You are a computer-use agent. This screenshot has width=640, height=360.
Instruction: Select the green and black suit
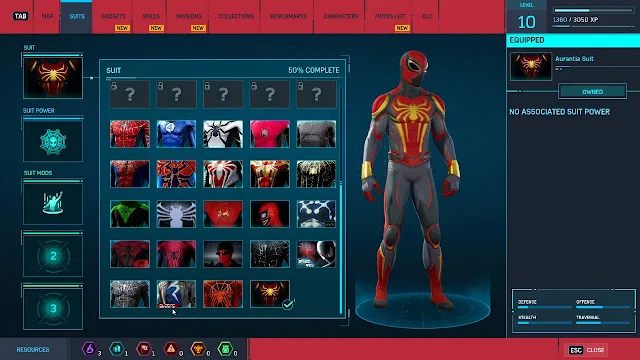coord(130,214)
